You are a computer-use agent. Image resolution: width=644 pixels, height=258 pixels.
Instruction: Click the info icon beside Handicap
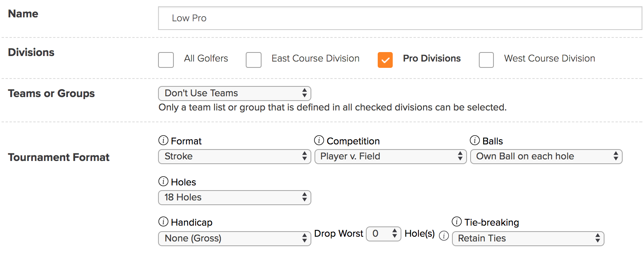(163, 222)
